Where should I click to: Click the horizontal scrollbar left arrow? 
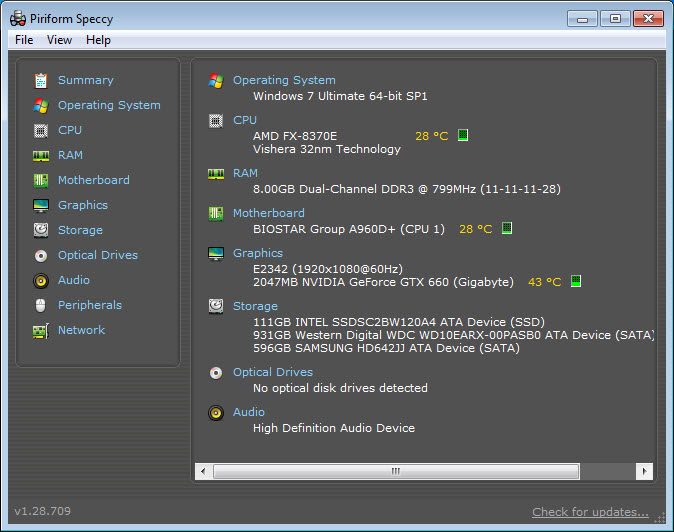pos(203,471)
